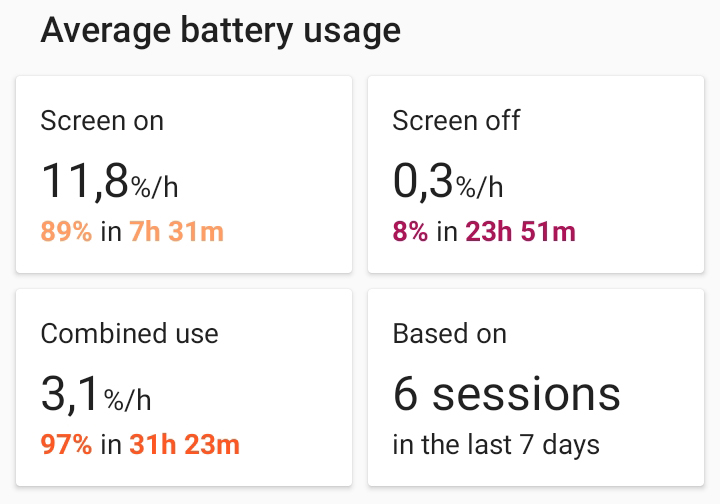Click the Average battery usage heading
720x504 pixels.
click(220, 30)
